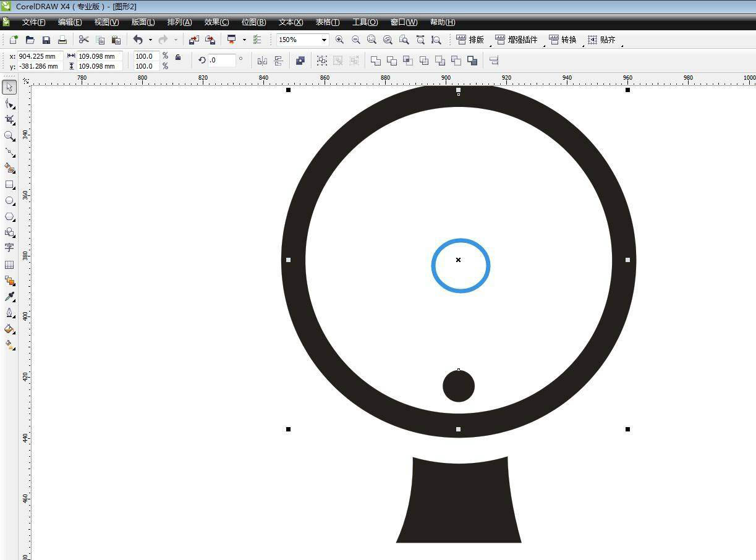Screen dimensions: 756x560
Task: Click the 排版 button
Action: point(470,40)
